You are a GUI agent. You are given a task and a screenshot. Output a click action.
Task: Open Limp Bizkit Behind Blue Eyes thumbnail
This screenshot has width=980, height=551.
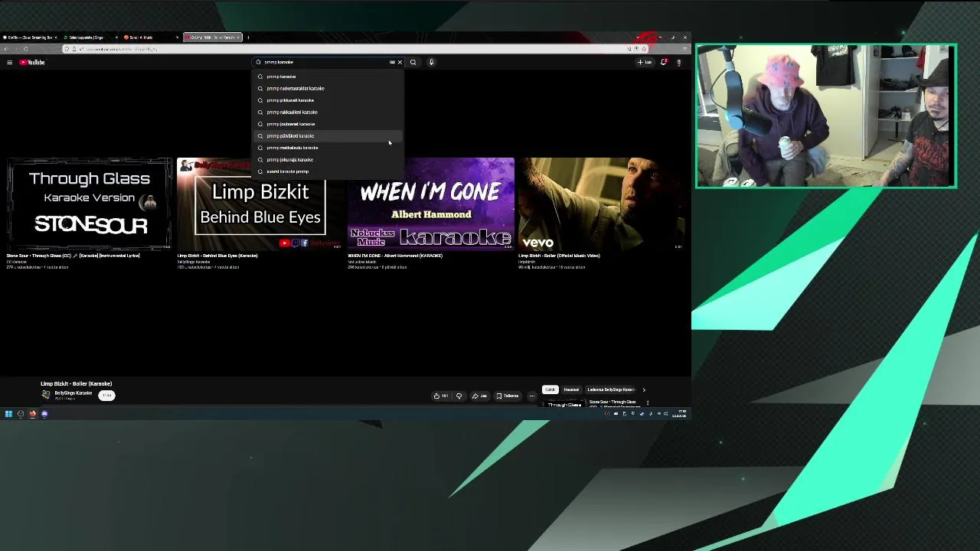click(260, 204)
